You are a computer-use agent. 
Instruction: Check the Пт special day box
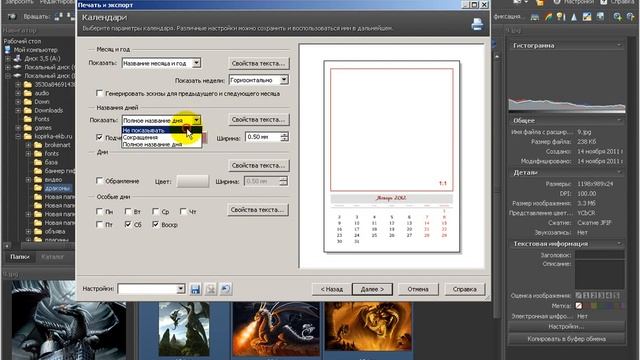pos(99,224)
